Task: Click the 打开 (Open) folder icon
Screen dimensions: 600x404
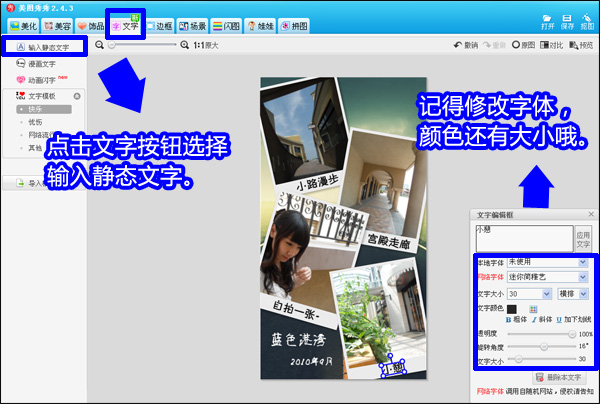Action: (548, 17)
